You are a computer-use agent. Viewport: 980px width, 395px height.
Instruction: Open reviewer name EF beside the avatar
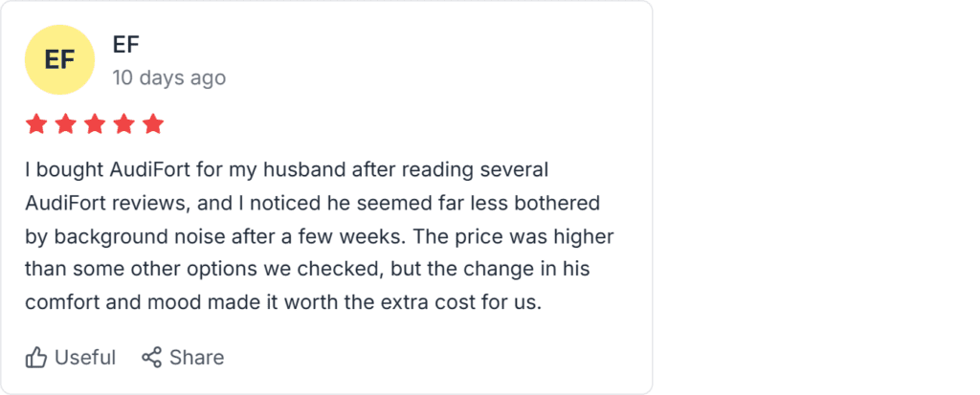pyautogui.click(x=126, y=45)
